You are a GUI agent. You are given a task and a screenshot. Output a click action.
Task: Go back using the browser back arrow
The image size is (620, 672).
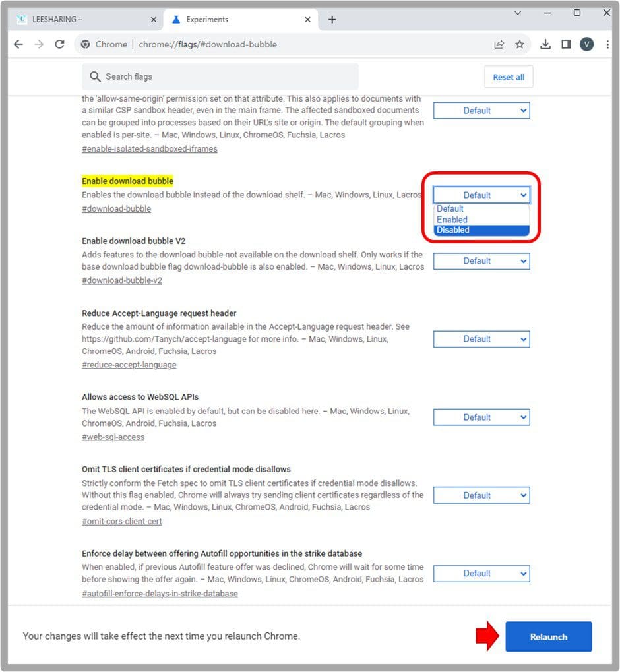click(18, 44)
